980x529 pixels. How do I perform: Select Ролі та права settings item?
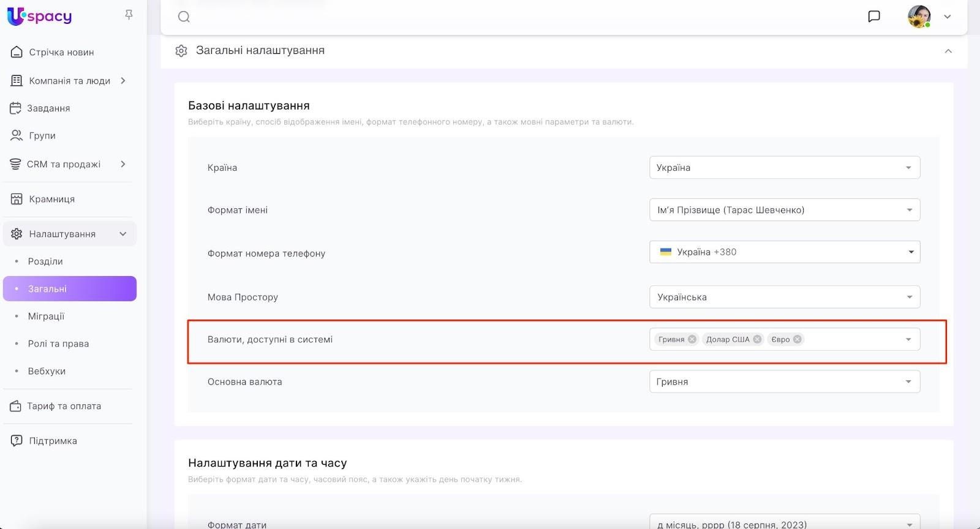click(x=58, y=344)
